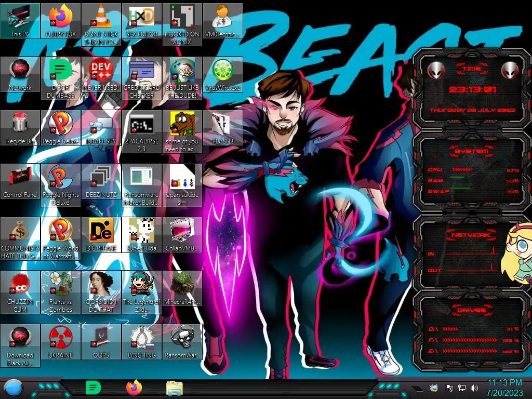This screenshot has height=399, width=532.
Task: Open the network tray icon
Action: click(x=462, y=388)
